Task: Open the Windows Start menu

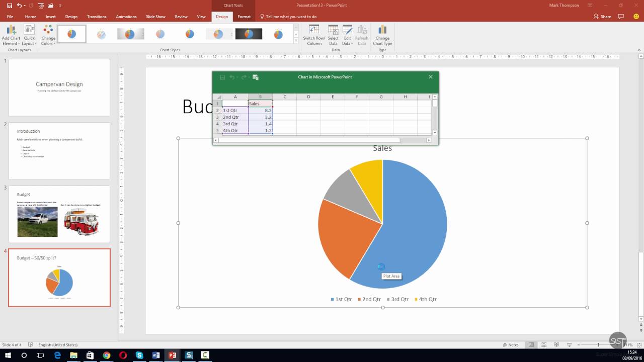Action: (x=9, y=355)
